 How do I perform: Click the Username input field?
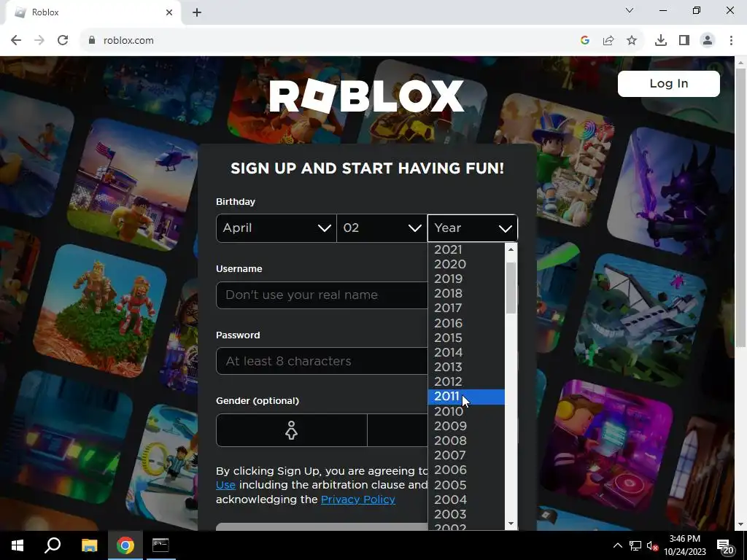pyautogui.click(x=322, y=295)
